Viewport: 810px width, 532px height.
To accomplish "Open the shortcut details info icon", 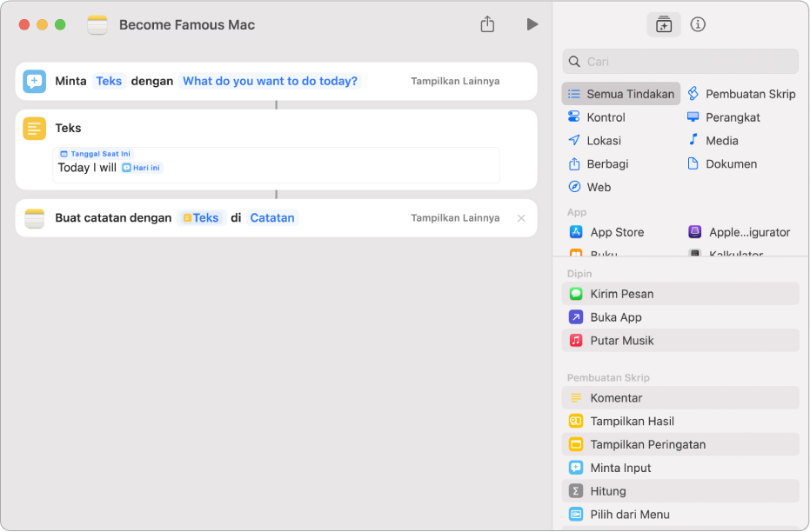I will click(698, 24).
